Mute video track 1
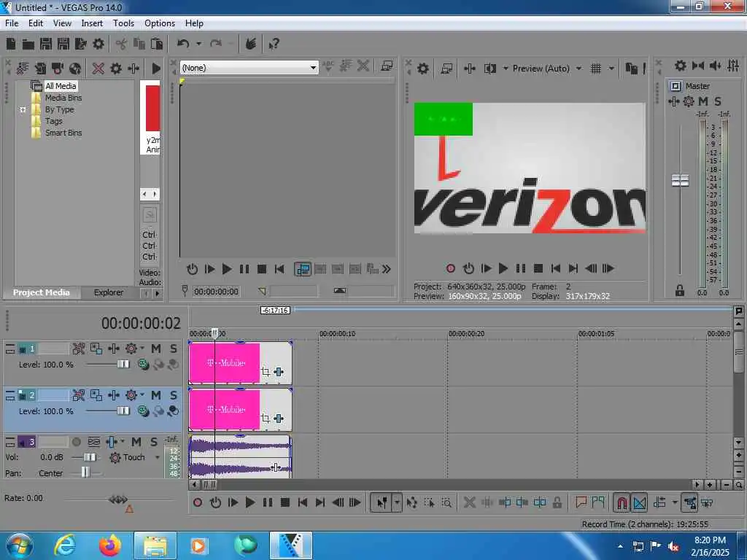 pos(156,349)
